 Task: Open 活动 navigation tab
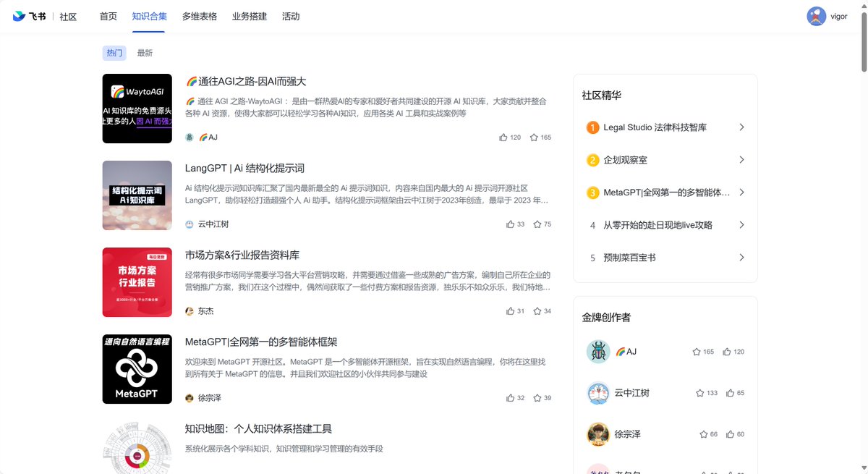(291, 16)
